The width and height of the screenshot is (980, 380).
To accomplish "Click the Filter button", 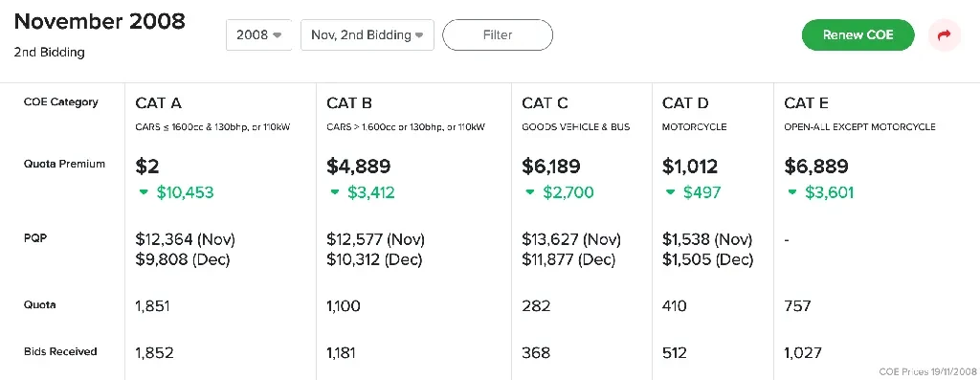I will tap(498, 35).
